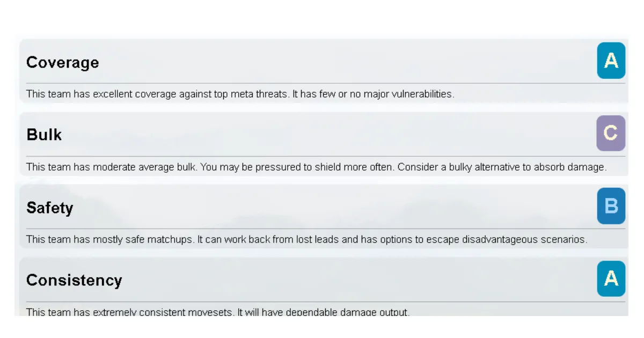Click the 'few or no major vulnerabilities' sentence
This screenshot has width=644, height=338.
373,94
